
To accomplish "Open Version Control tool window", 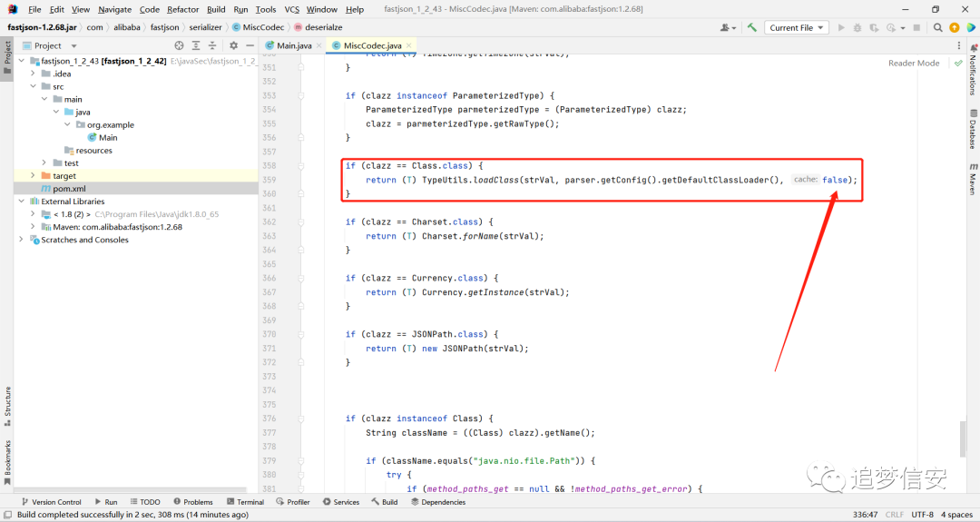I will pyautogui.click(x=51, y=502).
